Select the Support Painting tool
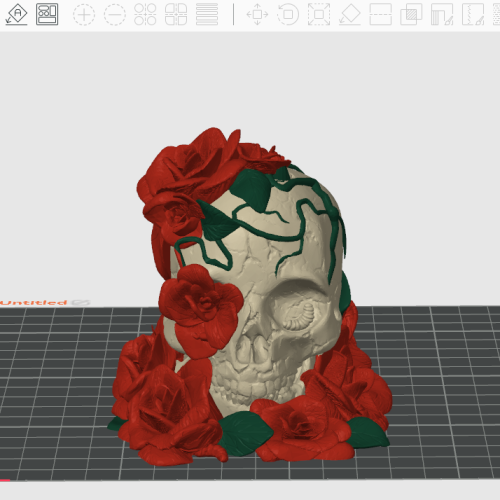 [x=442, y=14]
